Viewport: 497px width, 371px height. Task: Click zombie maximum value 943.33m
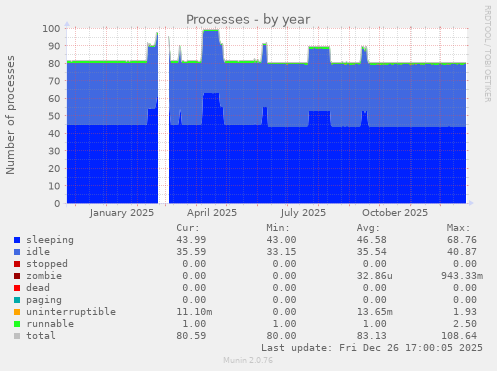(x=462, y=276)
